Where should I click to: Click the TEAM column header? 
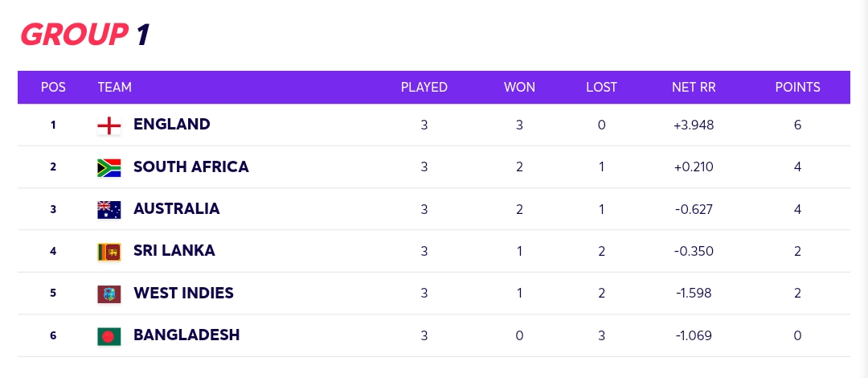click(115, 87)
